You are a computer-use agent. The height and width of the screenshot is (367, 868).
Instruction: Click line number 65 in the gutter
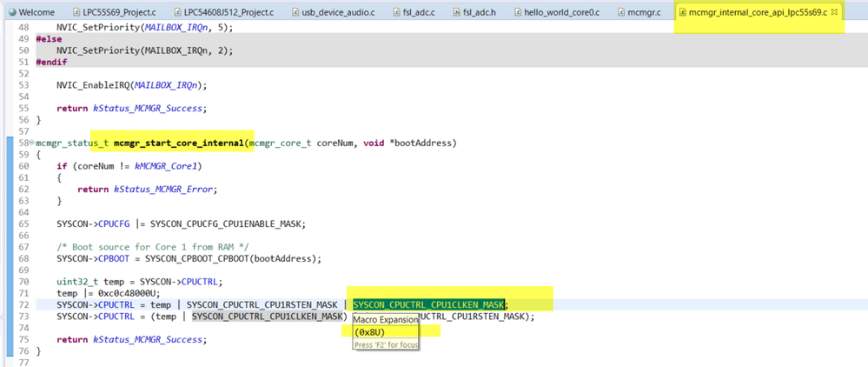pyautogui.click(x=23, y=224)
